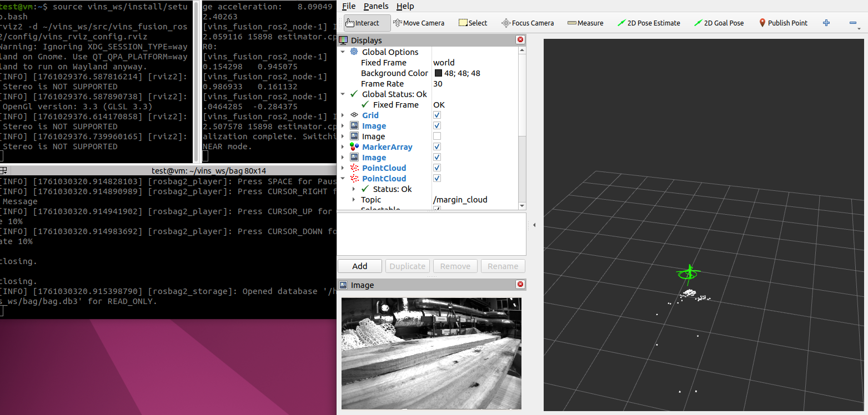
Task: Click the Rename button
Action: coord(503,266)
